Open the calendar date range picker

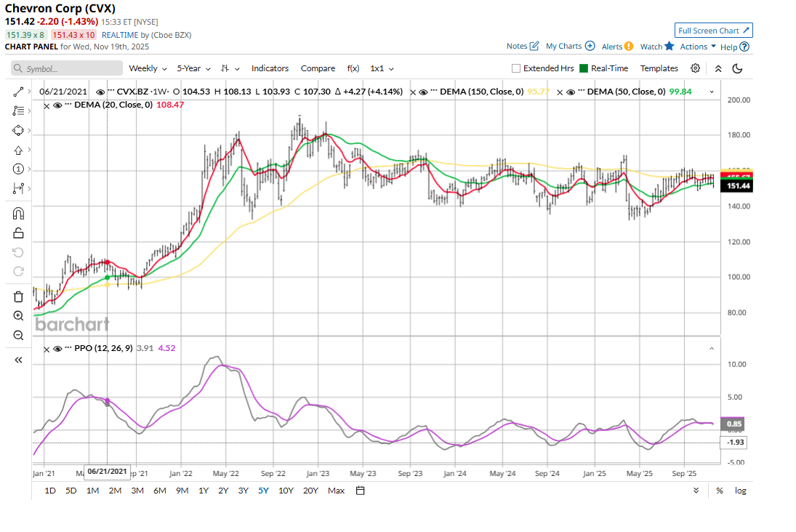[360, 491]
